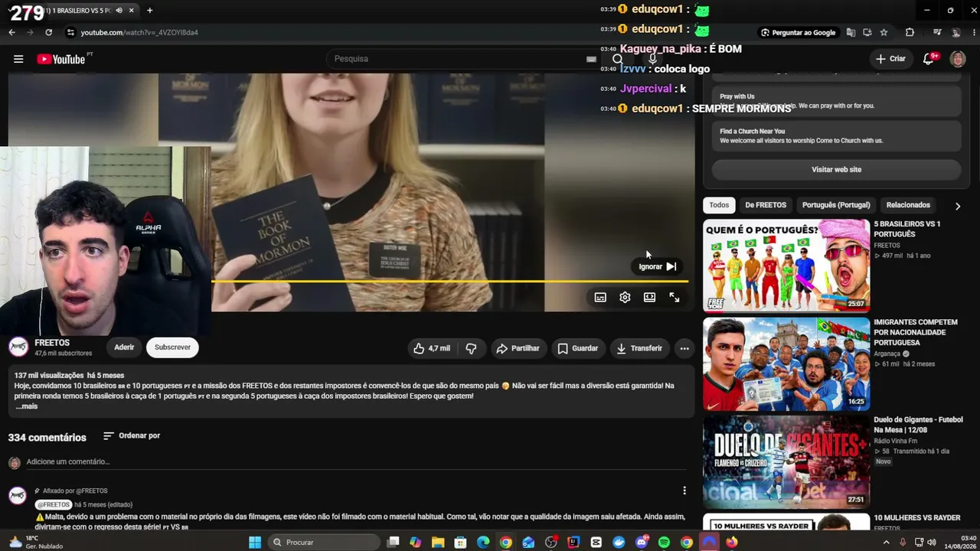This screenshot has height=551, width=980.
Task: Open the Windows Start menu
Action: tap(255, 543)
